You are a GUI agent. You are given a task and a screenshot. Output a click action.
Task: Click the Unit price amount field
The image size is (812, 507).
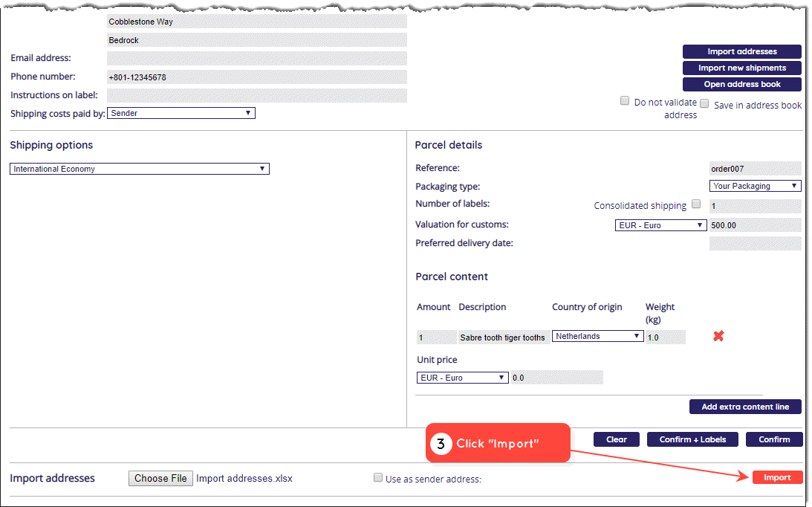(x=556, y=378)
